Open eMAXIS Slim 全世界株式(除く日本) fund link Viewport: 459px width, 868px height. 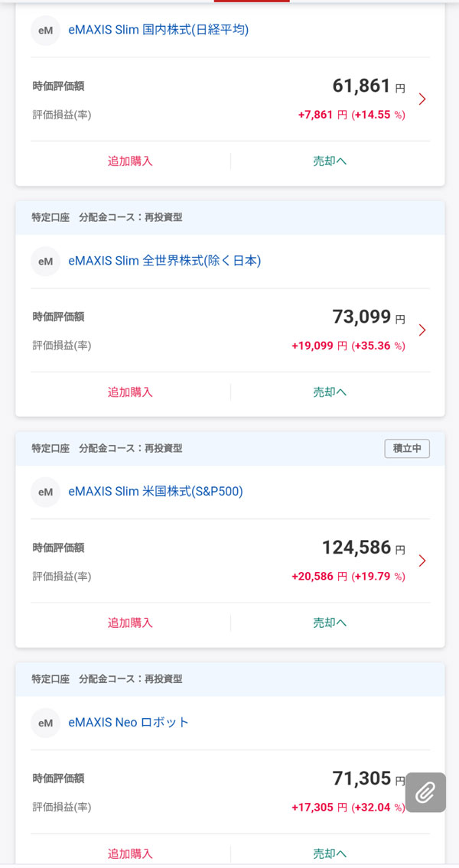point(164,262)
